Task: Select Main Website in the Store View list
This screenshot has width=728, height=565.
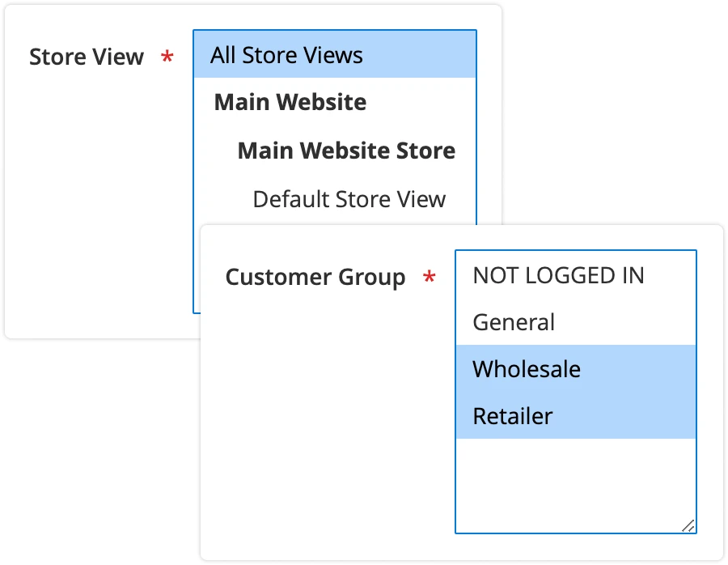Action: [x=290, y=102]
